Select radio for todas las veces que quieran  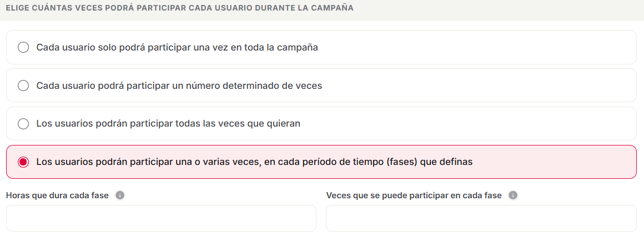pos(23,124)
